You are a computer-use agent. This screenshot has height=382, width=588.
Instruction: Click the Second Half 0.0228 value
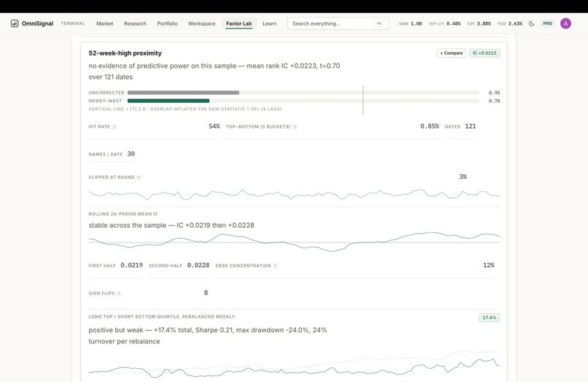click(x=198, y=265)
